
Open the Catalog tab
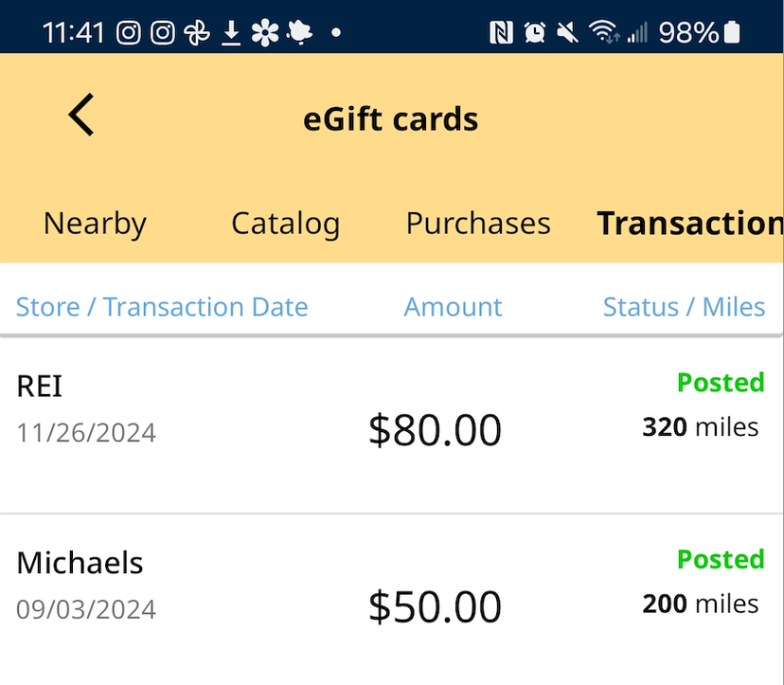[286, 224]
